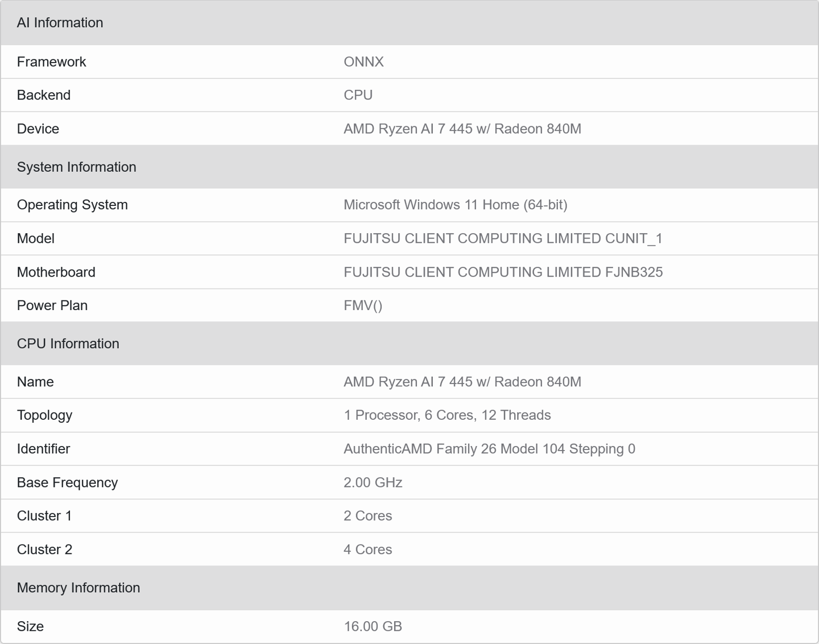Click the AuthenticAMD identifier string

pos(490,449)
